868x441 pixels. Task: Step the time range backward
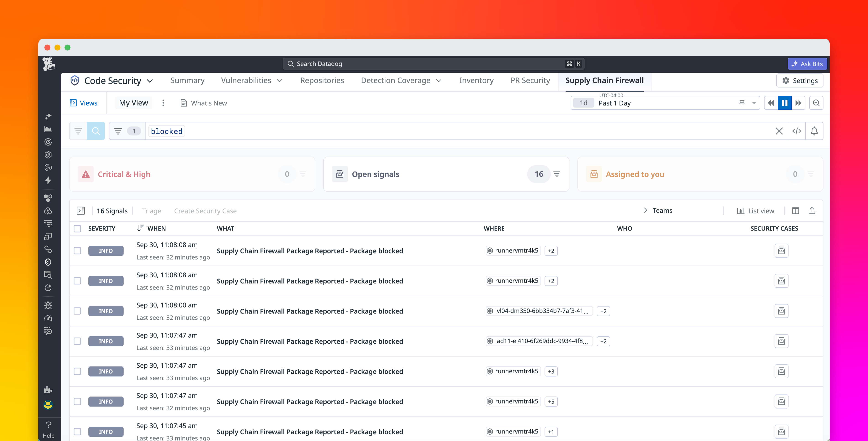771,103
